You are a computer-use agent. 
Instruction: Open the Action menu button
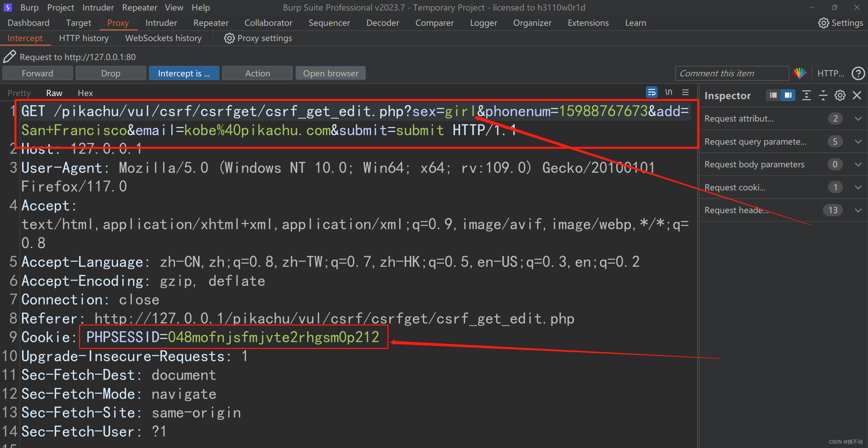[x=257, y=73]
